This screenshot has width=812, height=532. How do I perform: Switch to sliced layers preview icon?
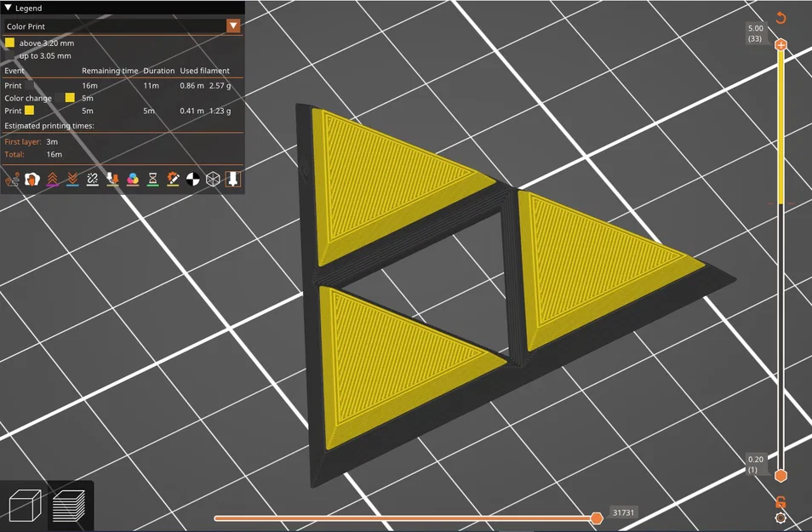[70, 505]
